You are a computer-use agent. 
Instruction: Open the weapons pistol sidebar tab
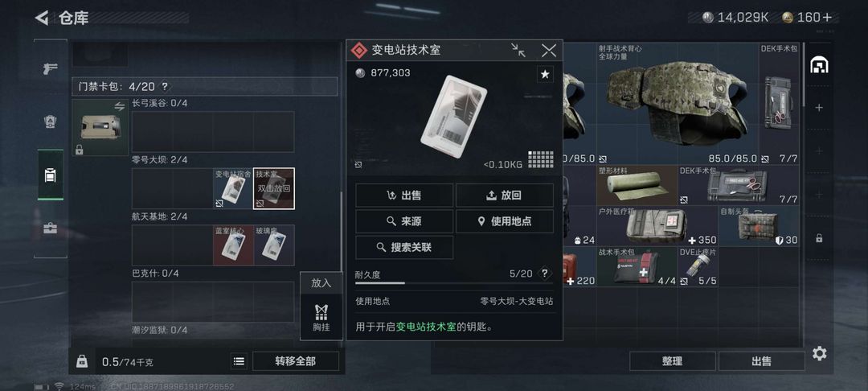51,68
